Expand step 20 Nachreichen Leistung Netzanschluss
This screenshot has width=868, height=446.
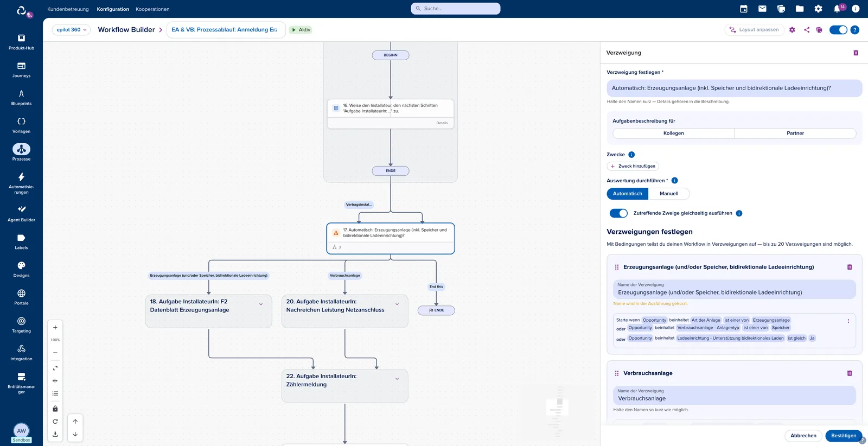(x=397, y=304)
